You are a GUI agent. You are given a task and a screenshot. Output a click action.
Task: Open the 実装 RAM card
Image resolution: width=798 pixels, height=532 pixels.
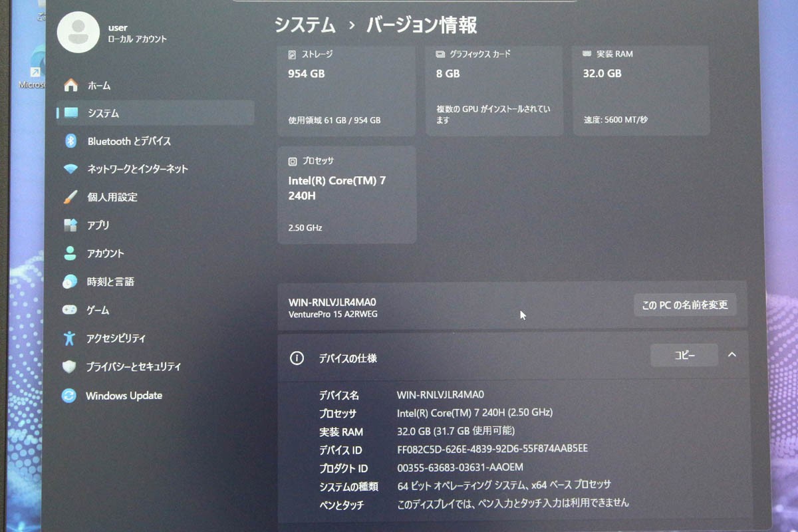pos(640,86)
